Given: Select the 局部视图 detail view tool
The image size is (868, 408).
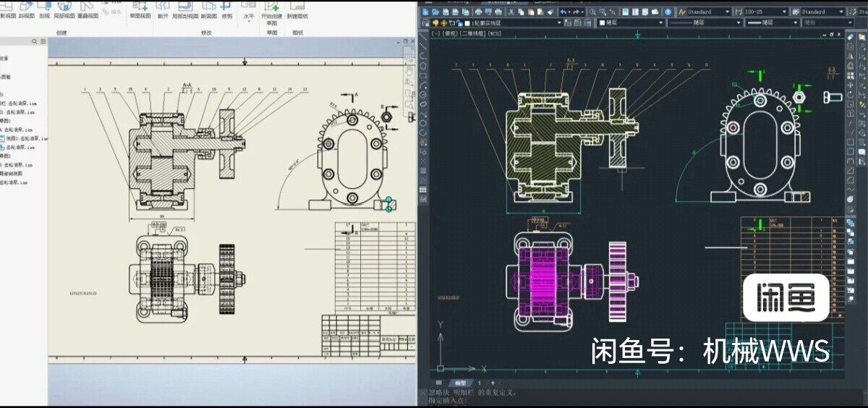Looking at the screenshot, I should [64, 11].
